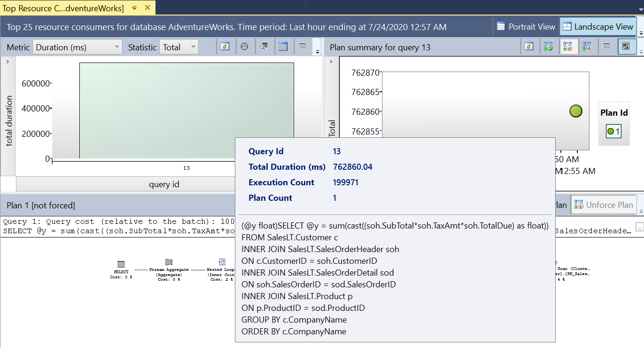This screenshot has width=644, height=348.
Task: Show detailed grid view with additional details
Action: pos(283,47)
